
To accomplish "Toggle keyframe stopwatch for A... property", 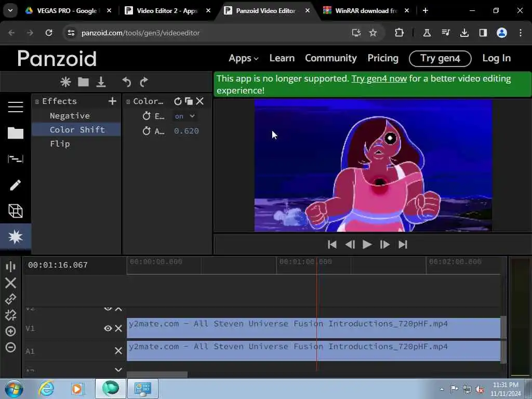I will pyautogui.click(x=147, y=130).
